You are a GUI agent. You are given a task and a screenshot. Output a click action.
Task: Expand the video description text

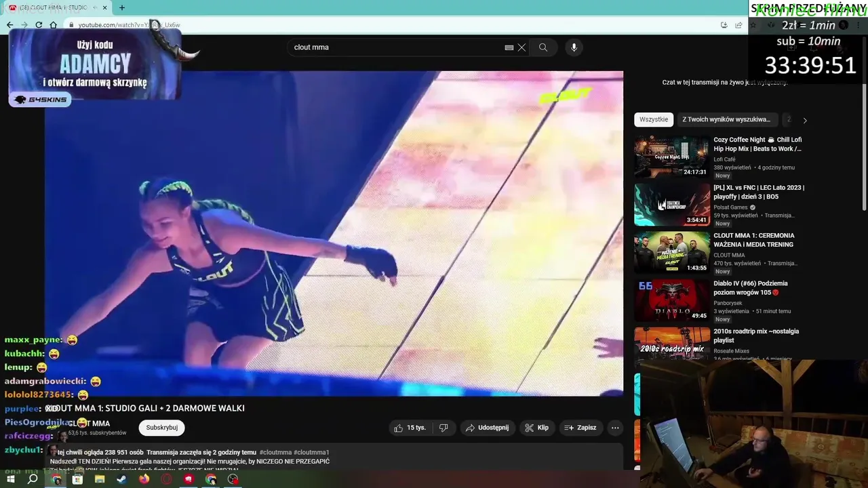coord(334,458)
